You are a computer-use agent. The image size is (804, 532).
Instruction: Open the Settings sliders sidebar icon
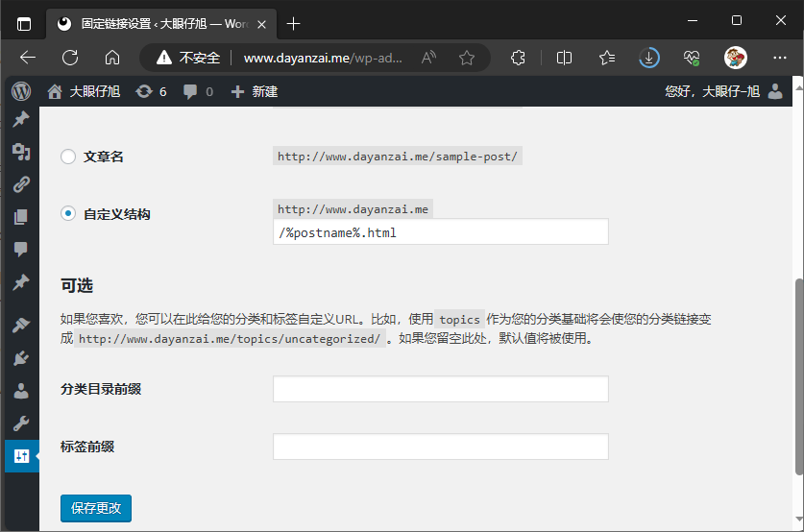[21, 455]
